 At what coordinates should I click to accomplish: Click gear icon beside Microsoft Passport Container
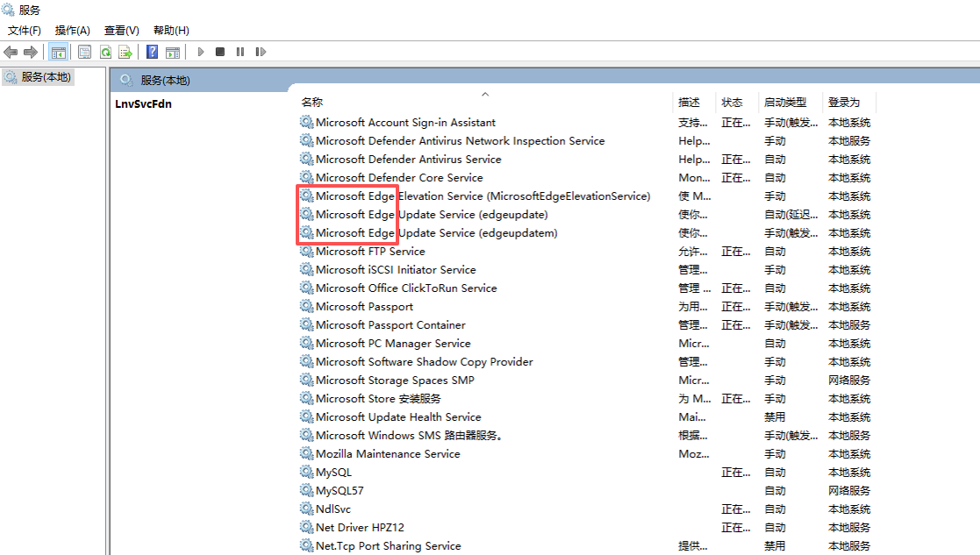306,324
